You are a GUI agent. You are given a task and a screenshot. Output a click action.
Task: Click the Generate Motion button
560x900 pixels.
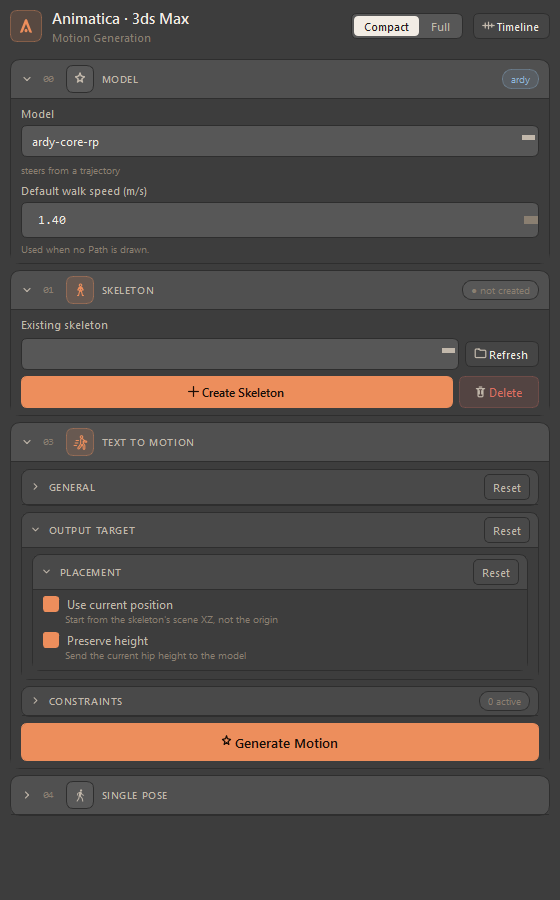coord(279,742)
